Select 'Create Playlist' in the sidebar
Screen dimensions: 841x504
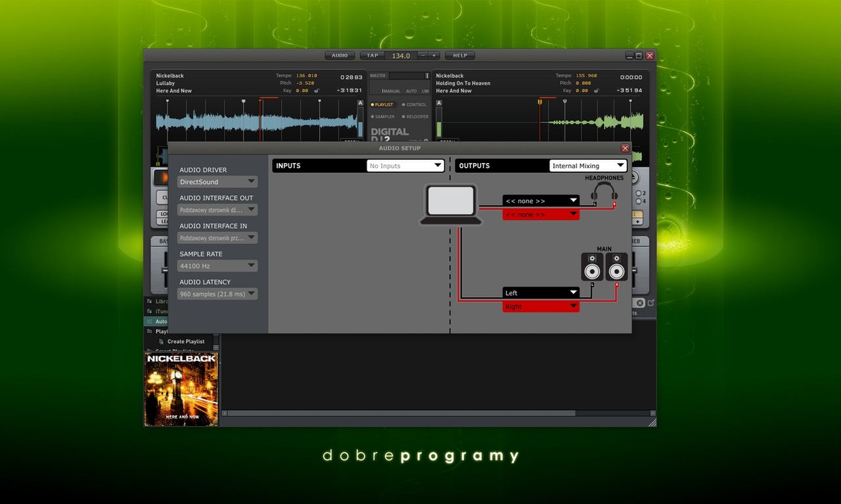(186, 342)
